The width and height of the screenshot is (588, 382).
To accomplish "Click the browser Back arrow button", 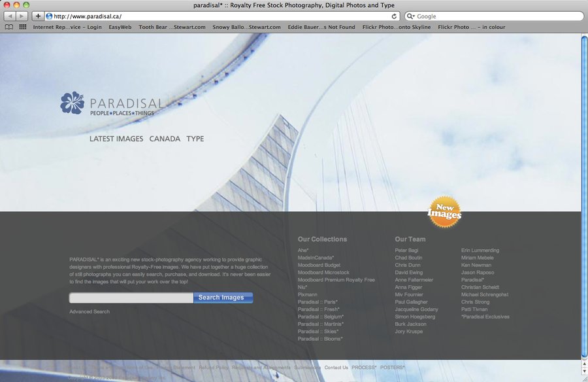I will pos(10,16).
